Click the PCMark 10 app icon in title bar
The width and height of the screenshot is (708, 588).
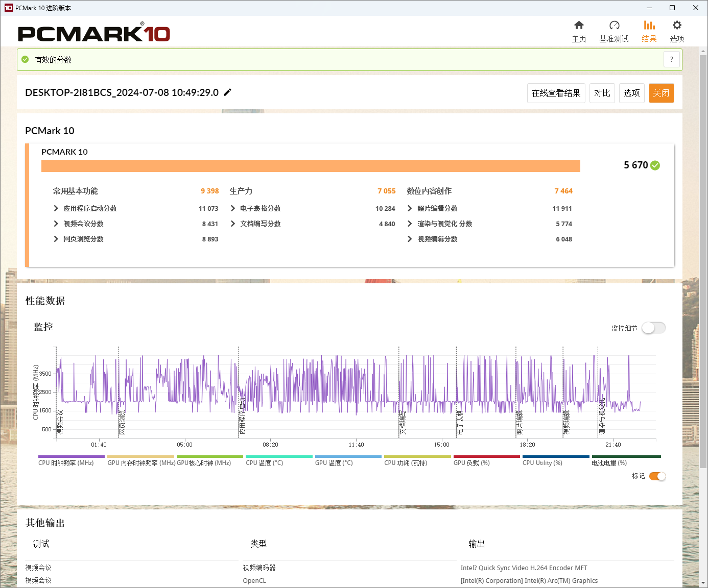point(8,8)
